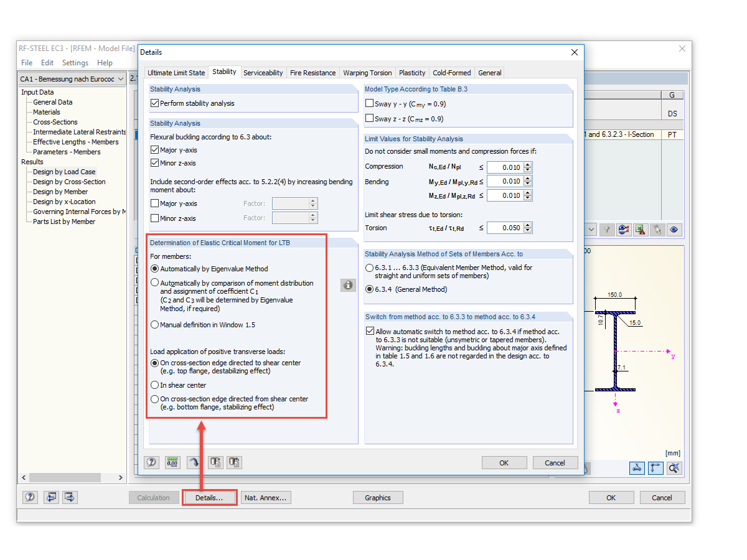Click the eye view mode icon

674,230
